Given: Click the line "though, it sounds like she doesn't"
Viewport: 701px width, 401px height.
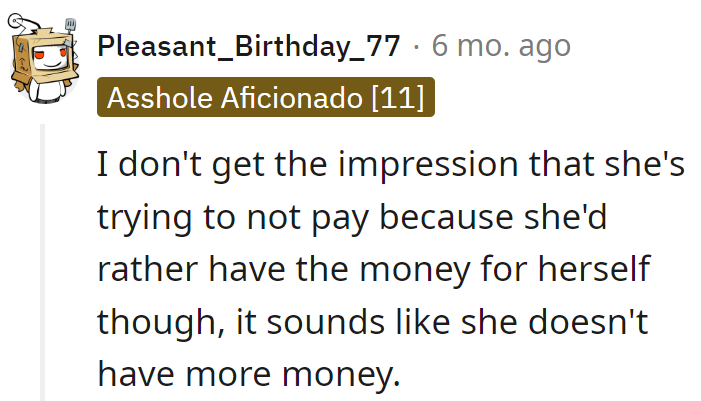Looking at the screenshot, I should click(x=383, y=322).
